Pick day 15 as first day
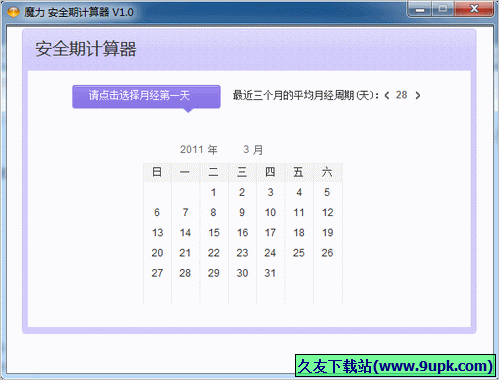 click(214, 233)
